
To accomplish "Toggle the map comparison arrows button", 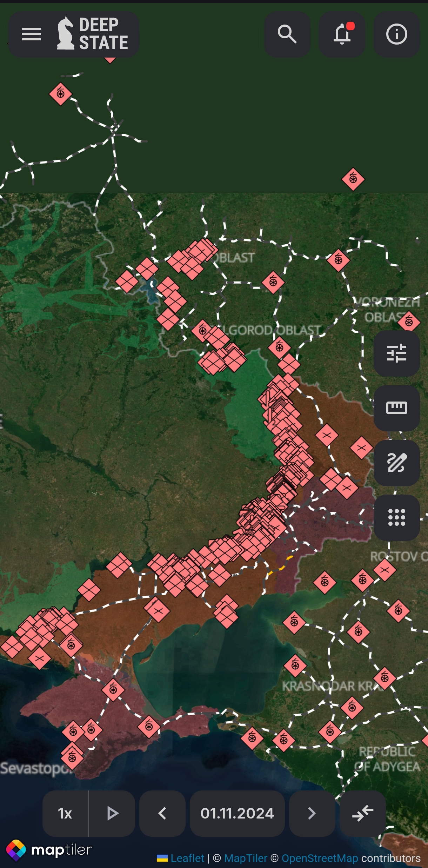I will 363,813.
